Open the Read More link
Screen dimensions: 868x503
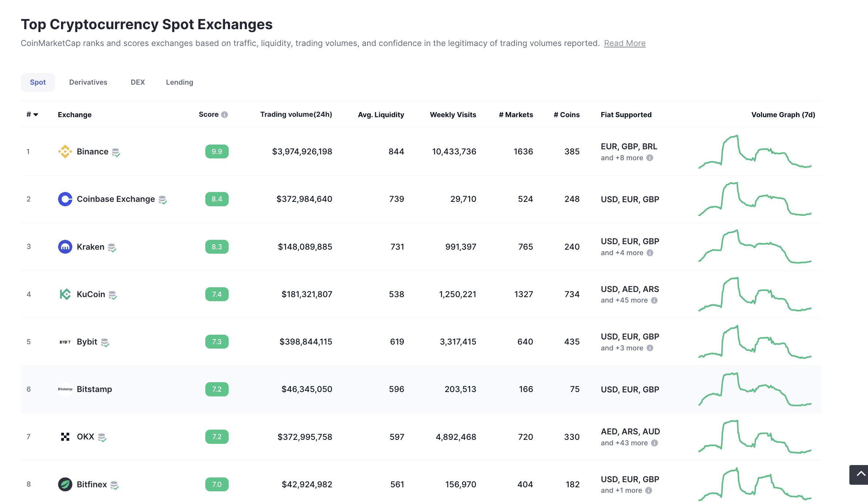(624, 43)
